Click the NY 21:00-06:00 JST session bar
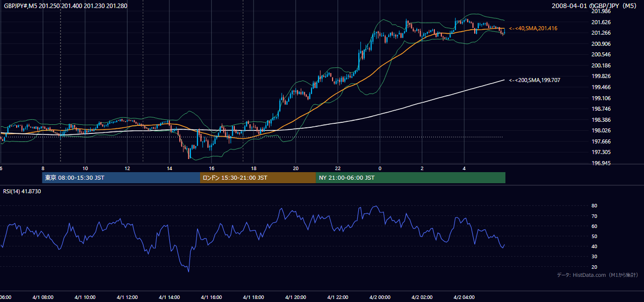Screen dimensions: 644x302 point(411,178)
